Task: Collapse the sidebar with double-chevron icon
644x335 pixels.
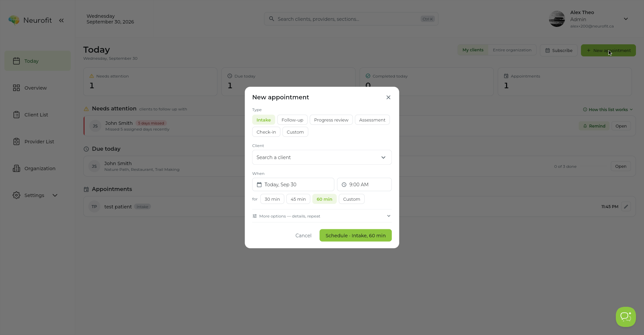Action: coord(61,20)
